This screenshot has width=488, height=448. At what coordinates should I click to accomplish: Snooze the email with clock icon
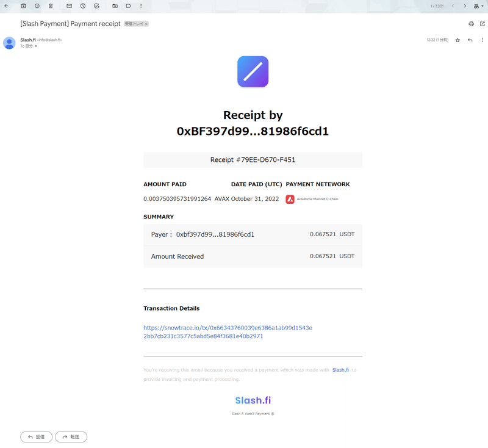click(83, 6)
